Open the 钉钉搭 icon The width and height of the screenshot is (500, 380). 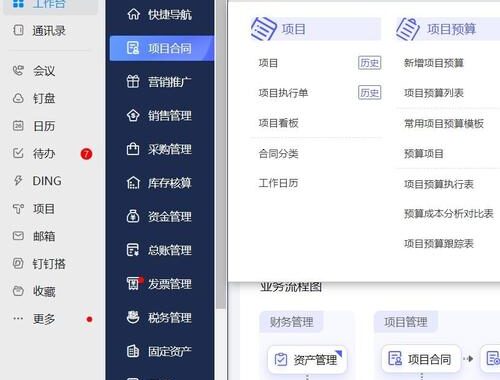[x=18, y=263]
